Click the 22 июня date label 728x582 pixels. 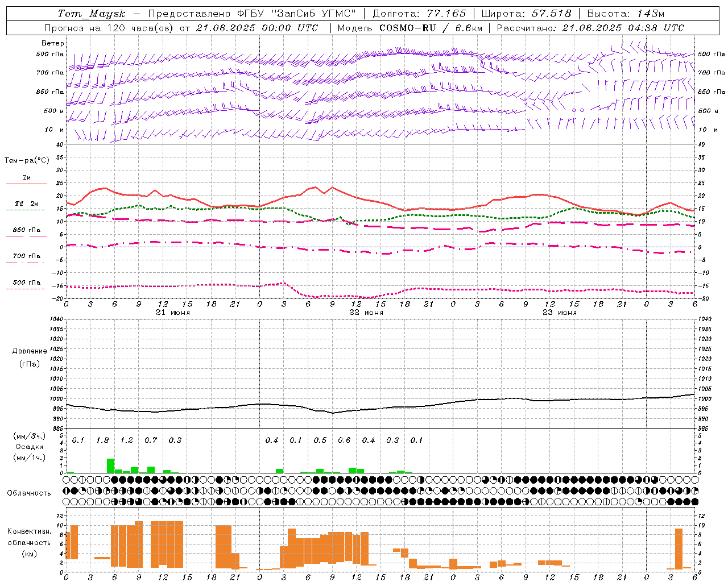point(366,313)
